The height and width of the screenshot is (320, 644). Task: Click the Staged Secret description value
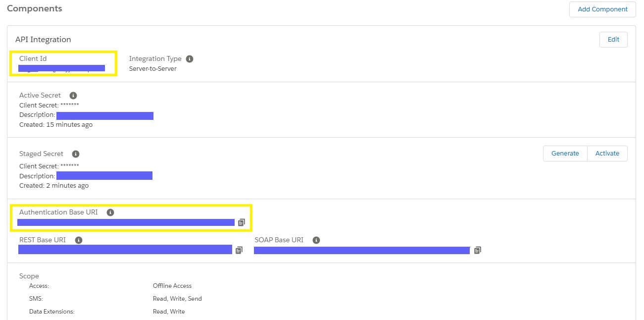click(x=104, y=176)
